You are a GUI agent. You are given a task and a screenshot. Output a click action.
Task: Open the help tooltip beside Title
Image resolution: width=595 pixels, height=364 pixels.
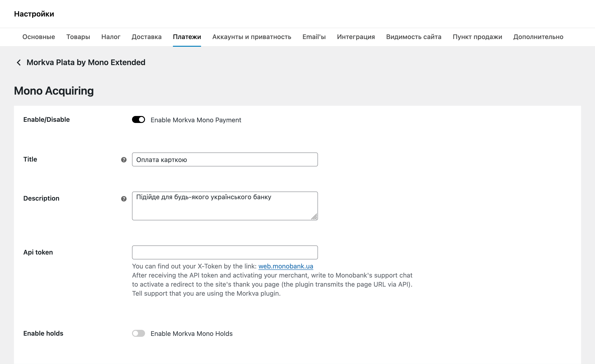[x=124, y=159]
